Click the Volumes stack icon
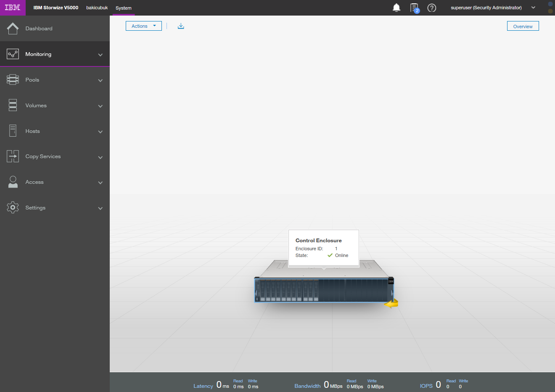The image size is (555, 392). pyautogui.click(x=13, y=105)
